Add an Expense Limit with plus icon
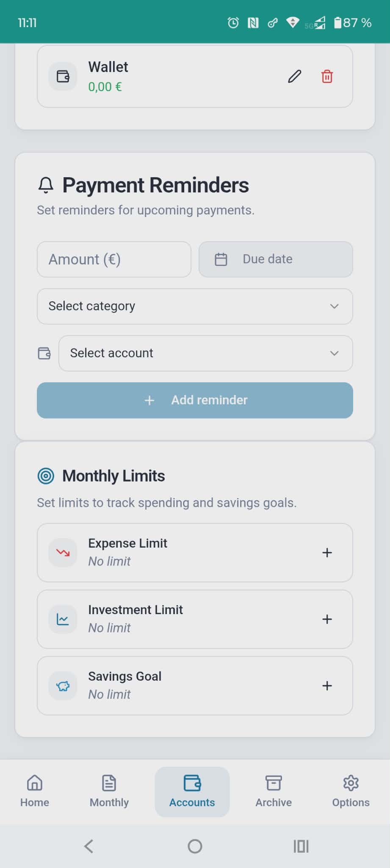Image resolution: width=390 pixels, height=868 pixels. click(x=327, y=553)
